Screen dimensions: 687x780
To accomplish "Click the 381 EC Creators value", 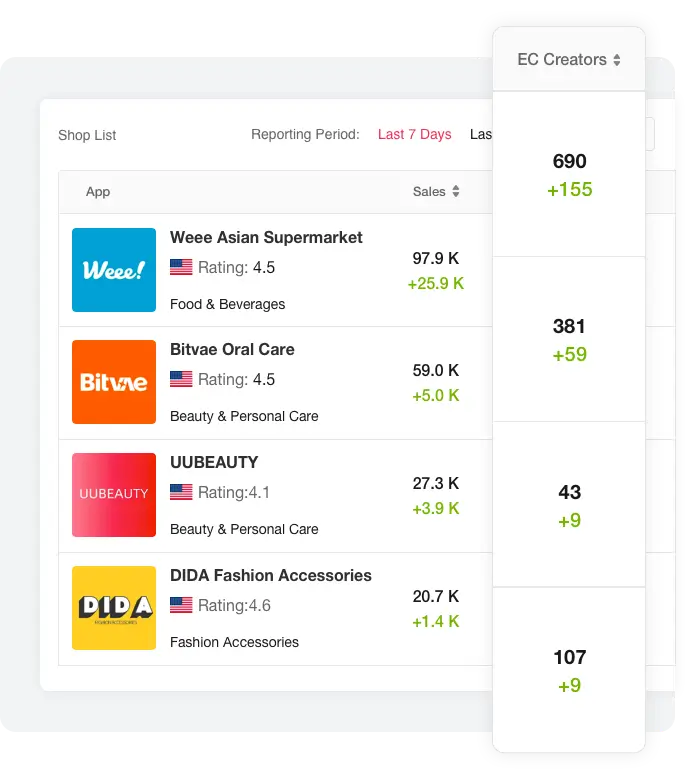I will 570,326.
